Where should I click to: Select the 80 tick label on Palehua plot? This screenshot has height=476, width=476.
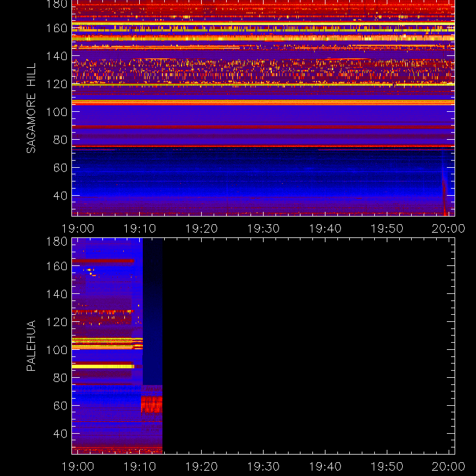pyautogui.click(x=61, y=378)
